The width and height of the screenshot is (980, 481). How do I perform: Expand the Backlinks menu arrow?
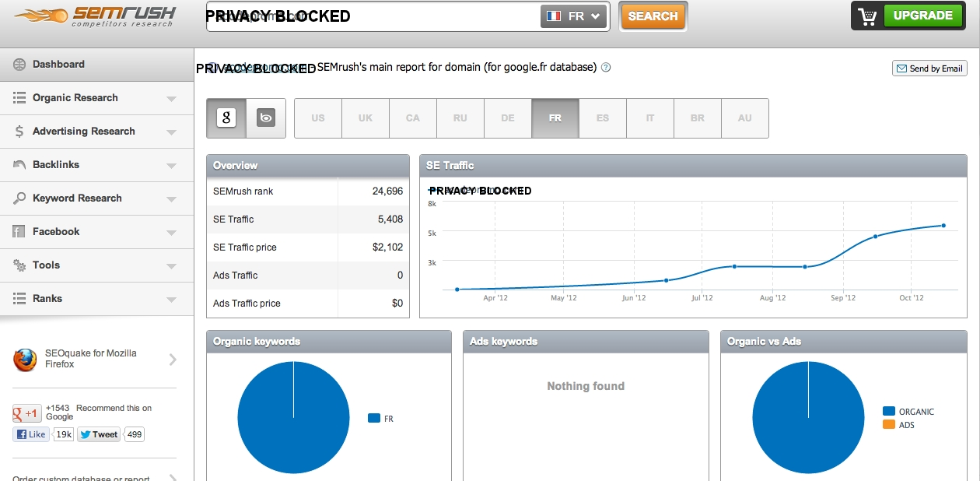coord(172,166)
